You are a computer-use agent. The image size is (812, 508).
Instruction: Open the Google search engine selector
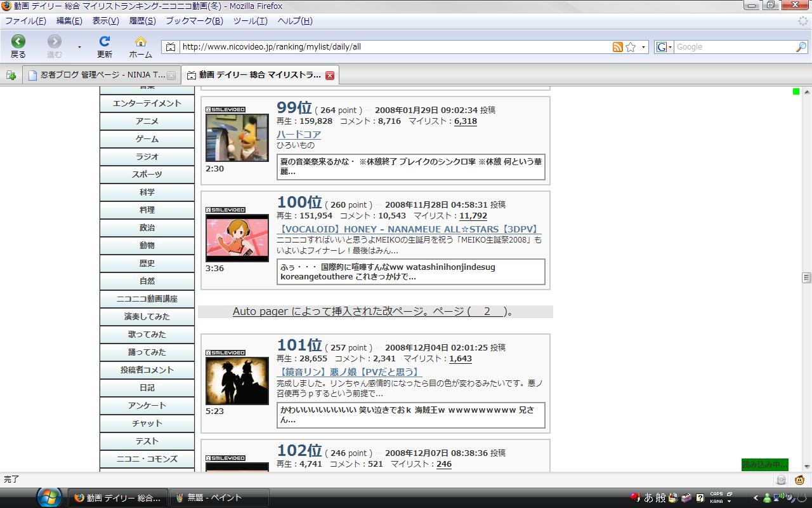coord(664,47)
